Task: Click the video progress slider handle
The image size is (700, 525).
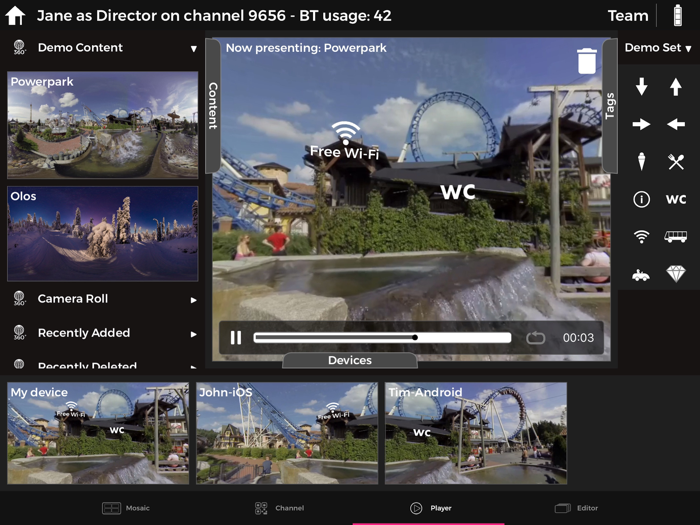Action: click(415, 338)
